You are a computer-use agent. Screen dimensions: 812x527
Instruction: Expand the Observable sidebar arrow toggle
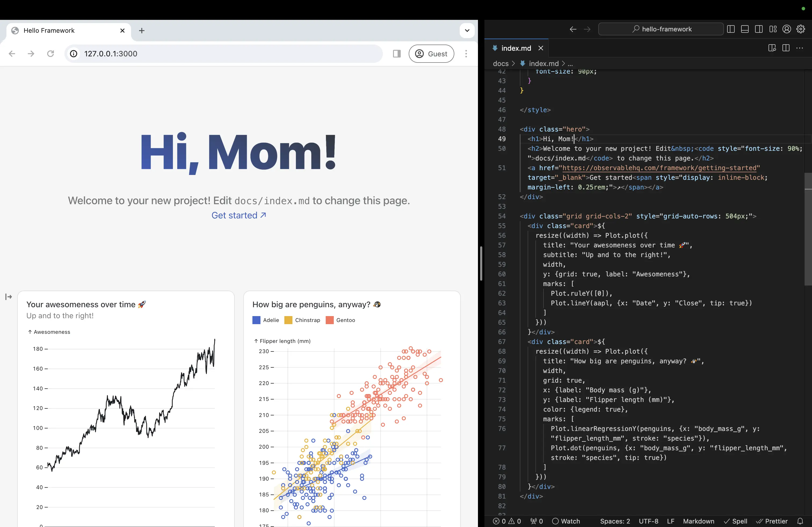pyautogui.click(x=9, y=297)
